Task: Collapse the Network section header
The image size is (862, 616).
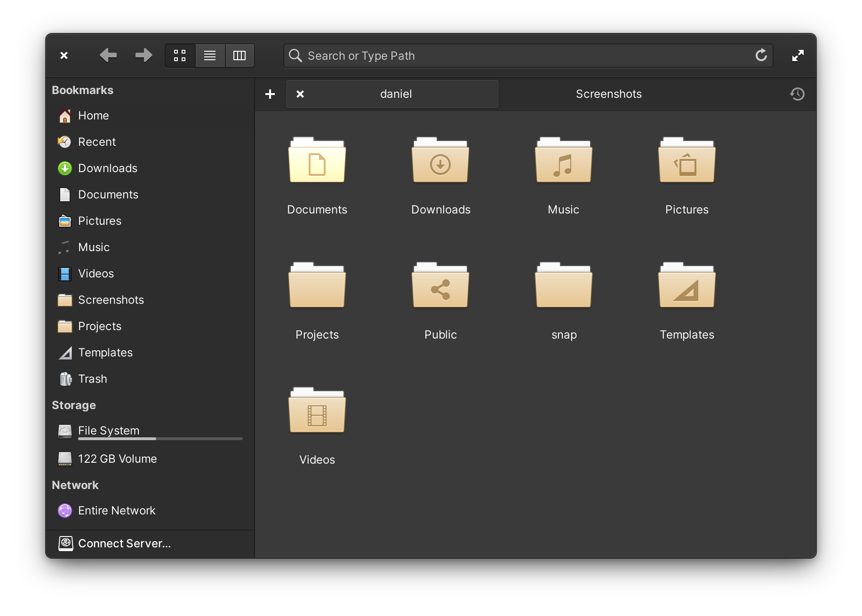Action: click(x=75, y=485)
